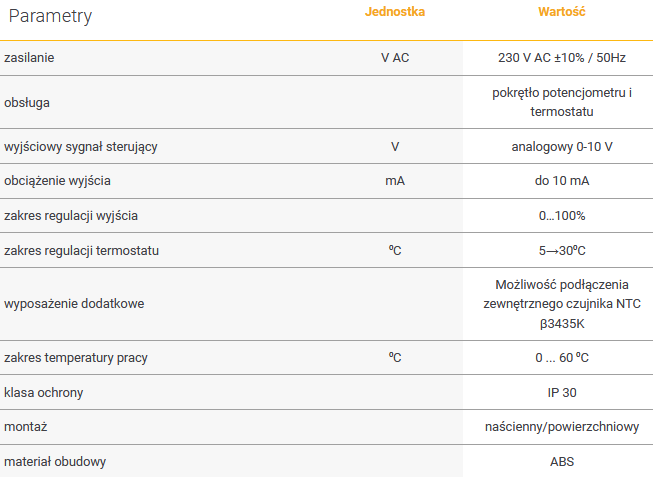Click the "0 ... 60 ºC" value

point(561,358)
